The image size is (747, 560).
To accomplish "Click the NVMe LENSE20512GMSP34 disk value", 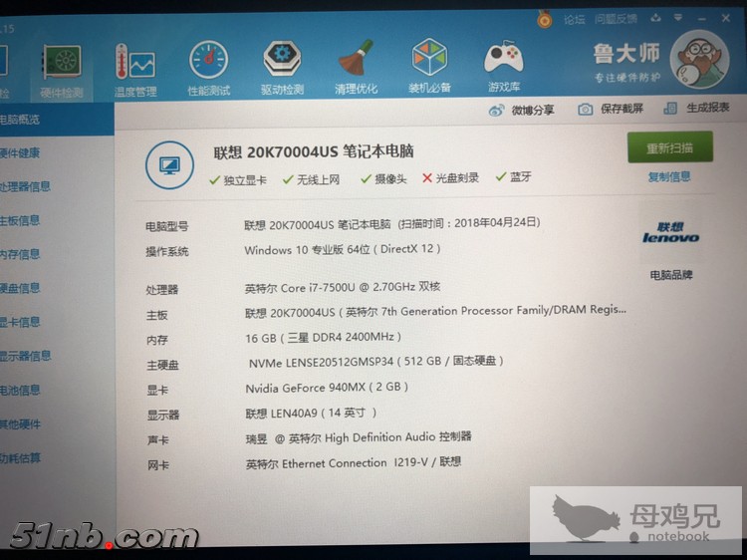I will (375, 362).
